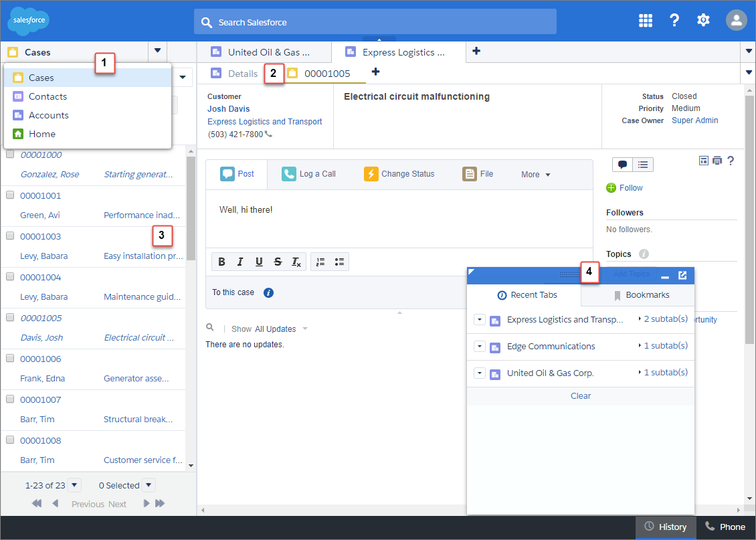The width and height of the screenshot is (756, 540).
Task: Open the App Launcher grid icon
Action: pyautogui.click(x=645, y=20)
